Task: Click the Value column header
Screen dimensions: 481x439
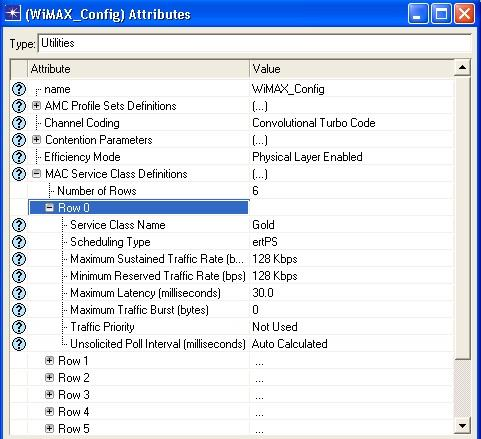Action: 351,69
